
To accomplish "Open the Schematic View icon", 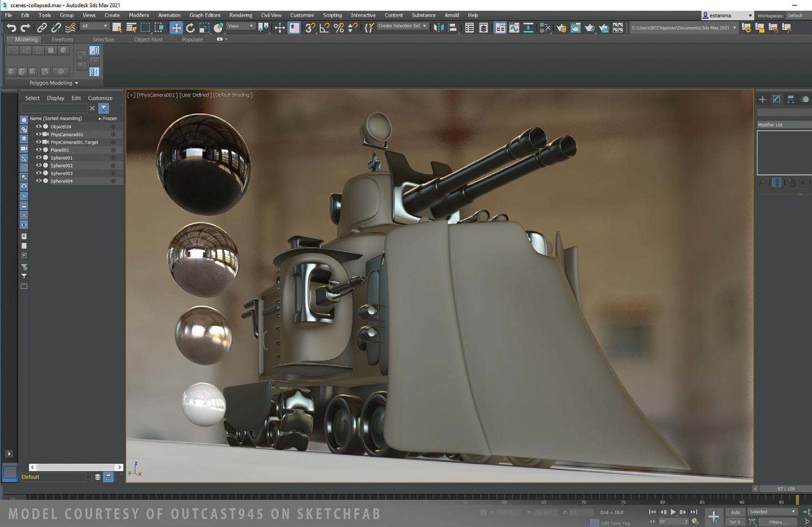I will click(x=528, y=27).
